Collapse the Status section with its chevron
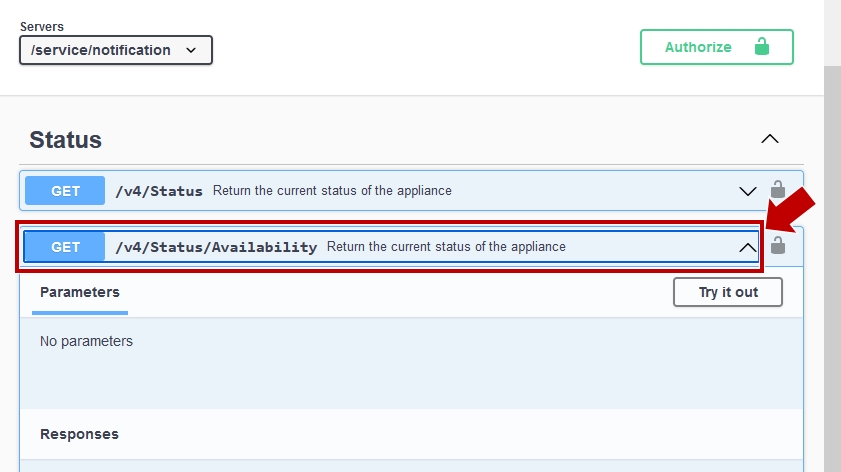Viewport: 841px width, 472px height. point(770,139)
